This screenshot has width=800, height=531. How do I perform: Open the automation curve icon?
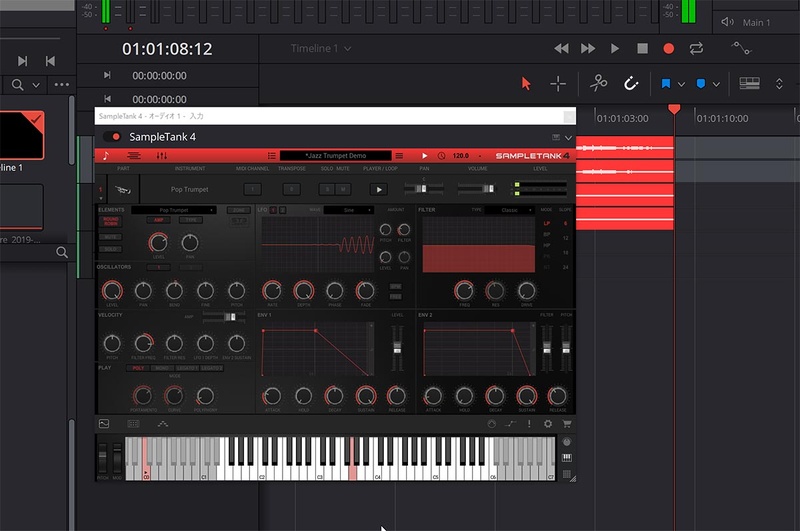(741, 48)
